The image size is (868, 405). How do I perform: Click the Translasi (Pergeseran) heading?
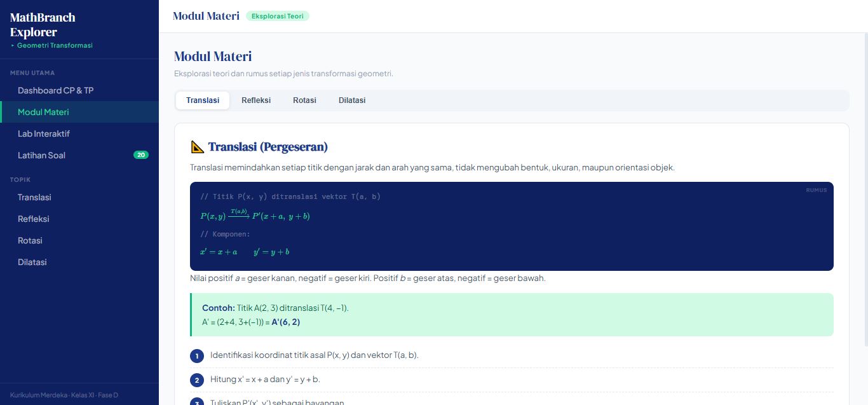[268, 147]
